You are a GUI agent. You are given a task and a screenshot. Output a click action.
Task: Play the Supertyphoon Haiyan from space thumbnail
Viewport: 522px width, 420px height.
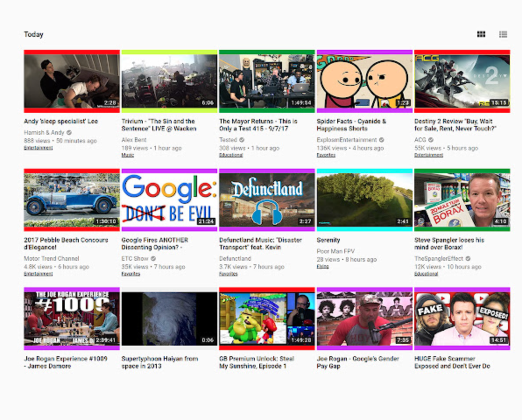click(169, 318)
